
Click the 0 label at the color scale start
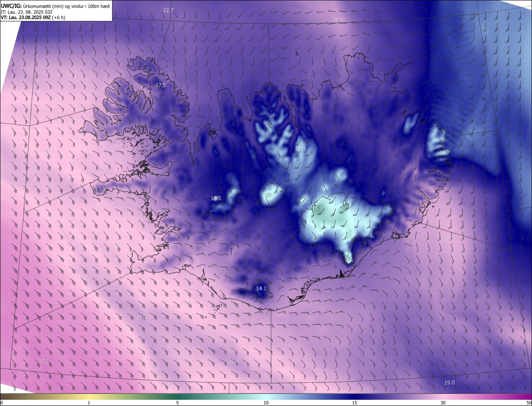point(2,403)
